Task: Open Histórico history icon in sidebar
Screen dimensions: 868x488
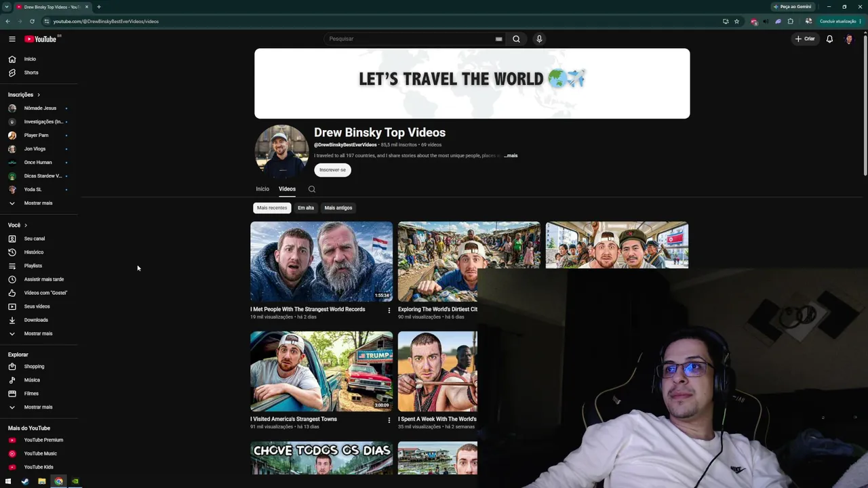Action: 12,252
